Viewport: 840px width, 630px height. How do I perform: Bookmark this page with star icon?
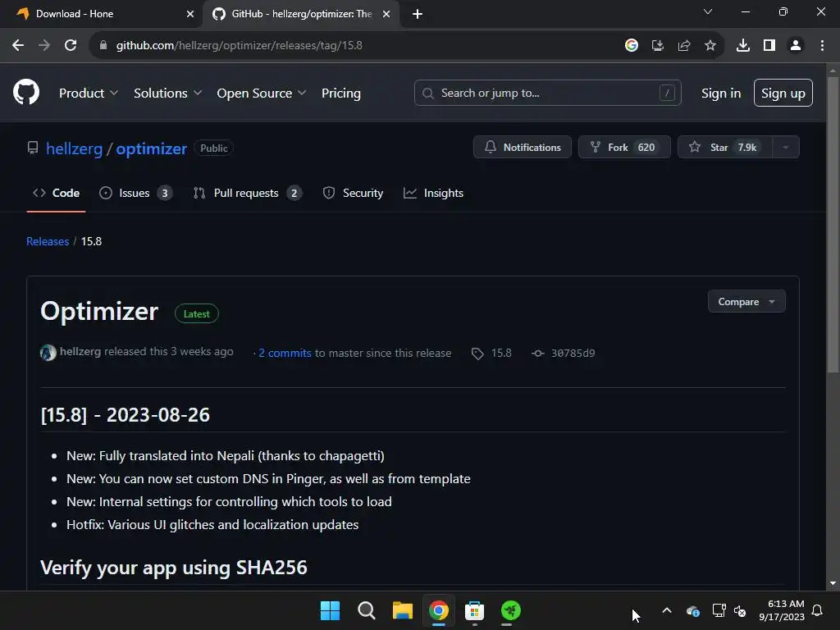pyautogui.click(x=710, y=46)
